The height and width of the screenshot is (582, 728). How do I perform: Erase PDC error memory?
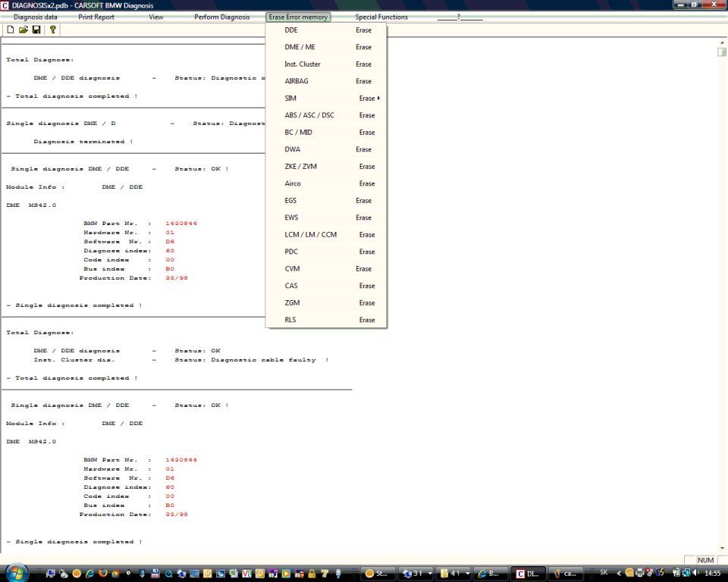coord(326,252)
